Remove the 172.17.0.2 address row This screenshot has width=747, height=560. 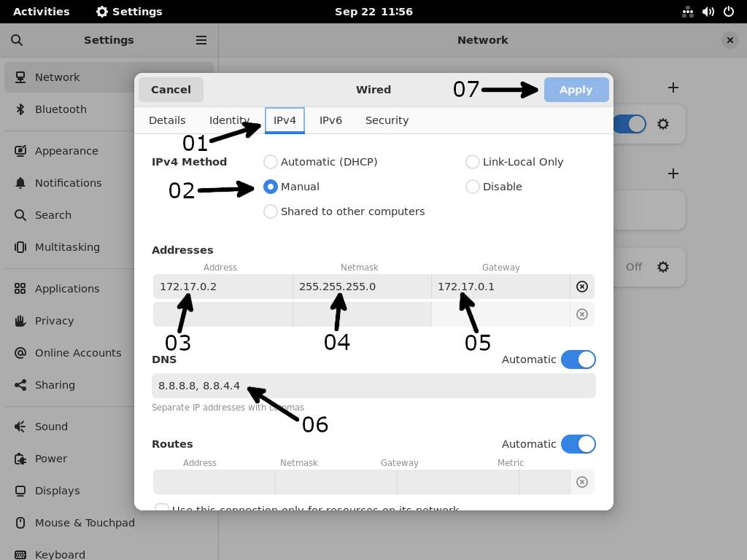(x=581, y=287)
